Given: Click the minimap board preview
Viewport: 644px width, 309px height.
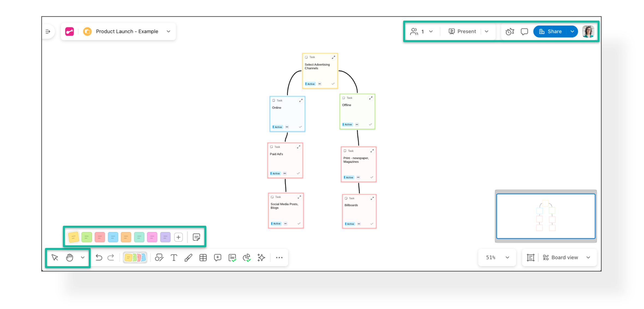Looking at the screenshot, I should pyautogui.click(x=546, y=216).
